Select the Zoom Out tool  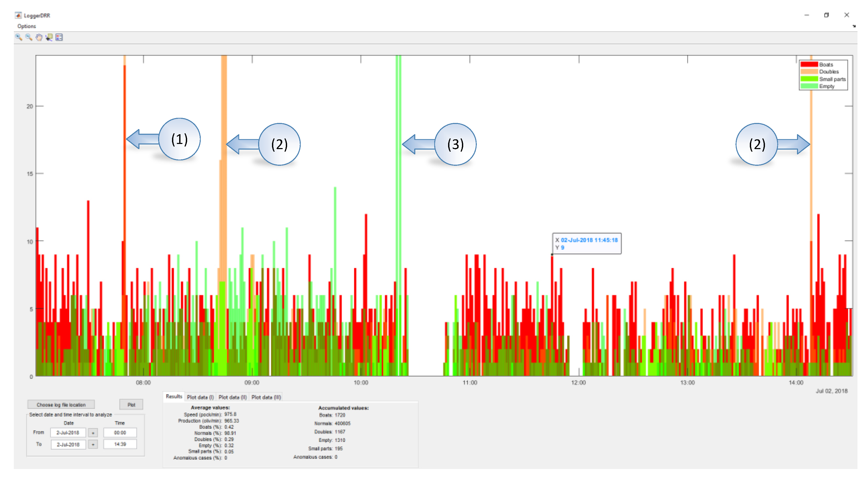click(x=29, y=37)
